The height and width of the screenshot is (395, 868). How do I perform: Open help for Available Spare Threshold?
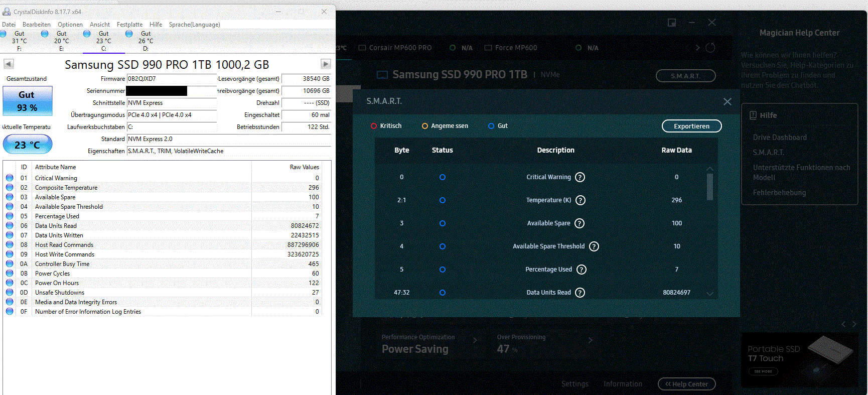594,246
